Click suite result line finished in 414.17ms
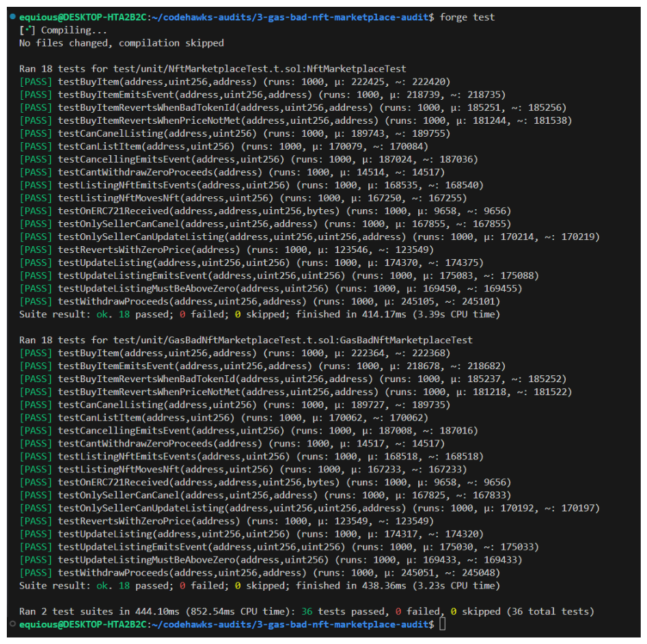 [259, 314]
